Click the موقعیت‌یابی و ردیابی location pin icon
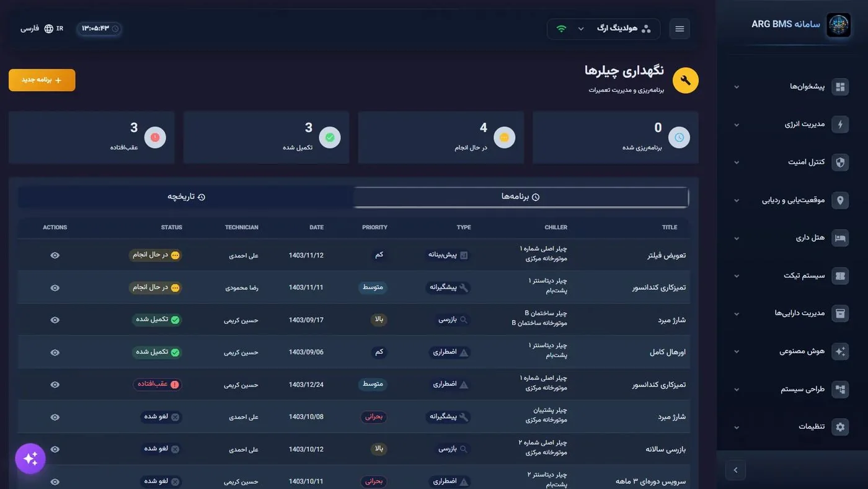The width and height of the screenshot is (868, 489). tap(840, 200)
